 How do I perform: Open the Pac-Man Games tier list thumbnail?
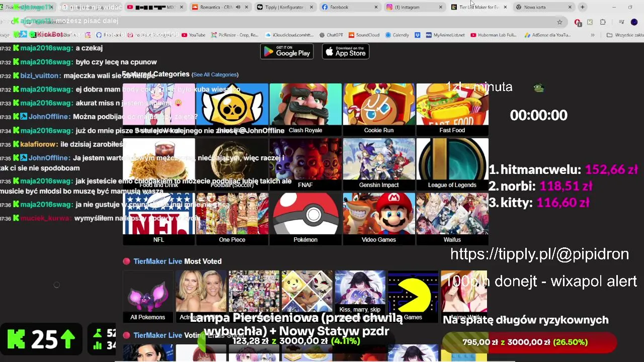(x=413, y=296)
